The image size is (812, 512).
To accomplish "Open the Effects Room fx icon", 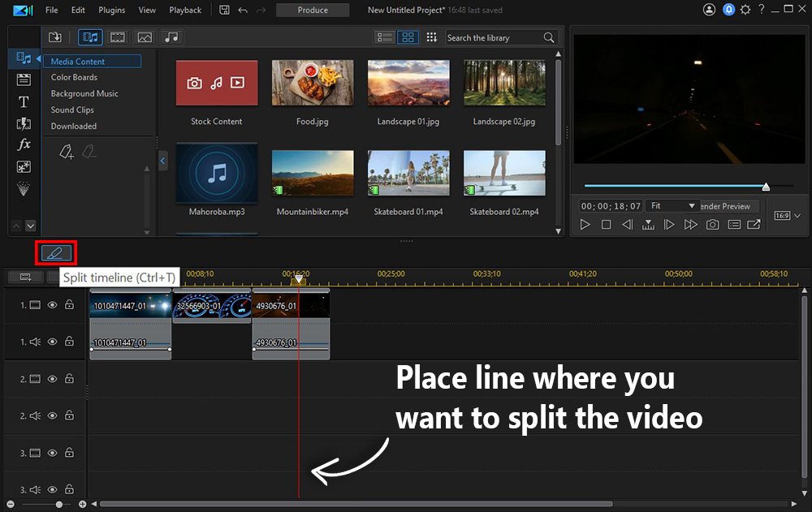I will [x=24, y=144].
